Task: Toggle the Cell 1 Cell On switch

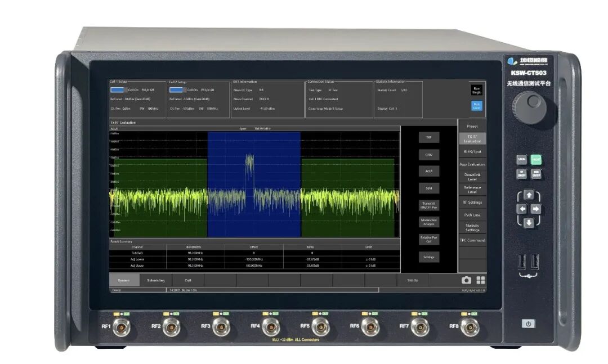Action: pyautogui.click(x=118, y=90)
